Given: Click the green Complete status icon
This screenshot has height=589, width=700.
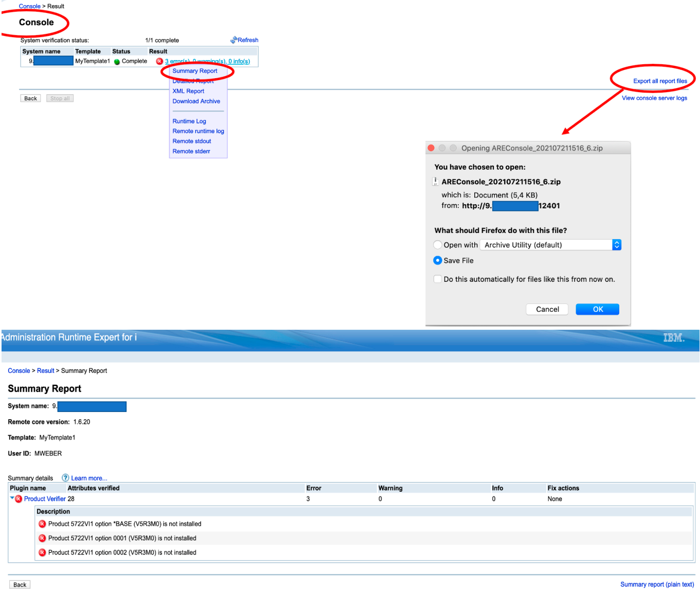Looking at the screenshot, I should pyautogui.click(x=117, y=62).
